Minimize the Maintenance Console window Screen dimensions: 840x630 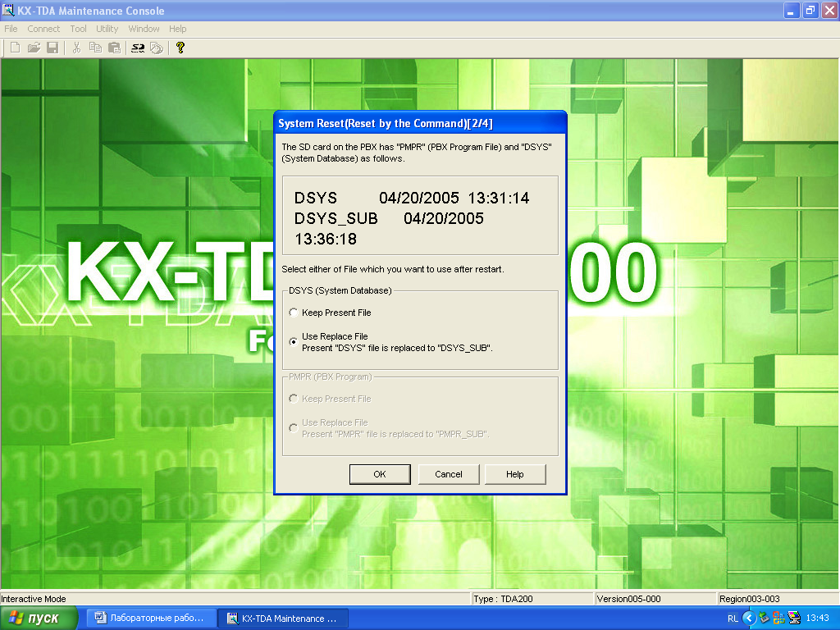792,11
